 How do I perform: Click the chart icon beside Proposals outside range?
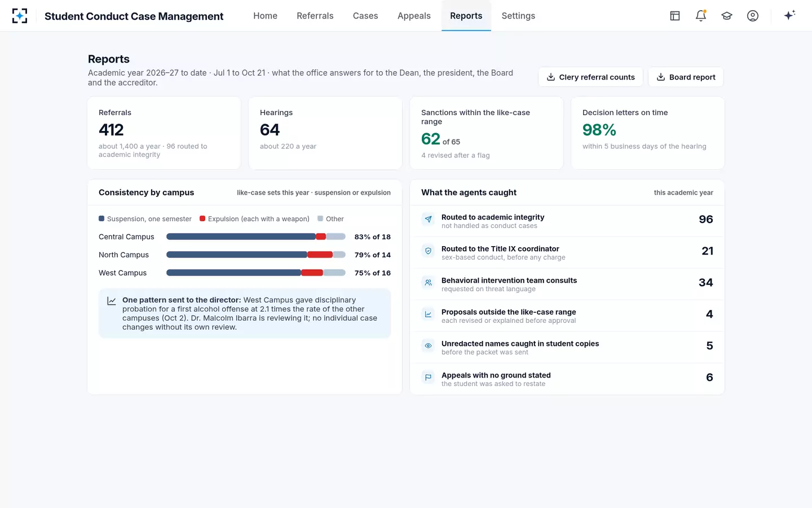click(428, 314)
